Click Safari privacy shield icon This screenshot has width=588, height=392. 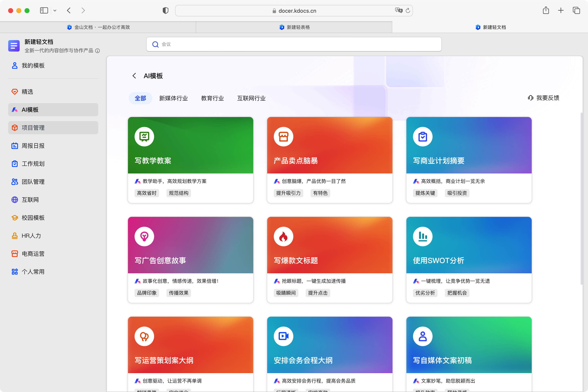pos(165,10)
